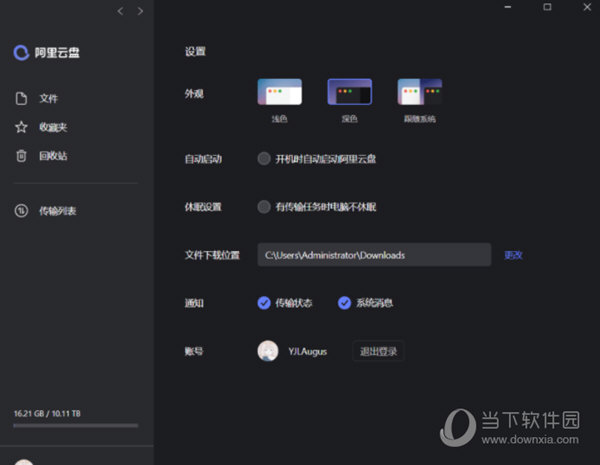Click the storage usage progress bar
This screenshot has width=600, height=465.
point(76,426)
